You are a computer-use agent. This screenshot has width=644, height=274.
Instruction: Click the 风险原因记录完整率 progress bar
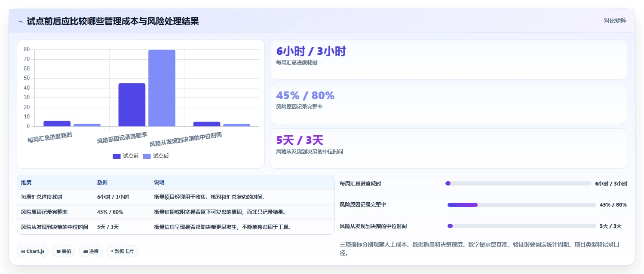click(521, 205)
